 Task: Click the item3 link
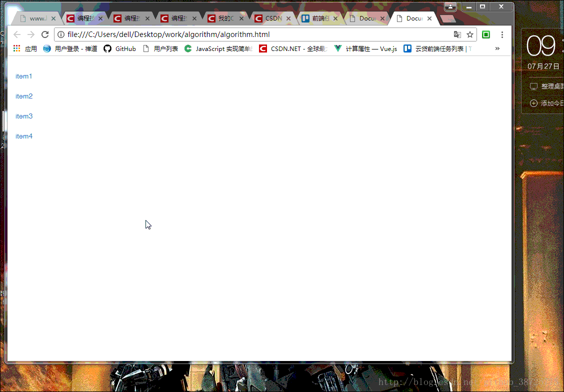[x=24, y=116]
